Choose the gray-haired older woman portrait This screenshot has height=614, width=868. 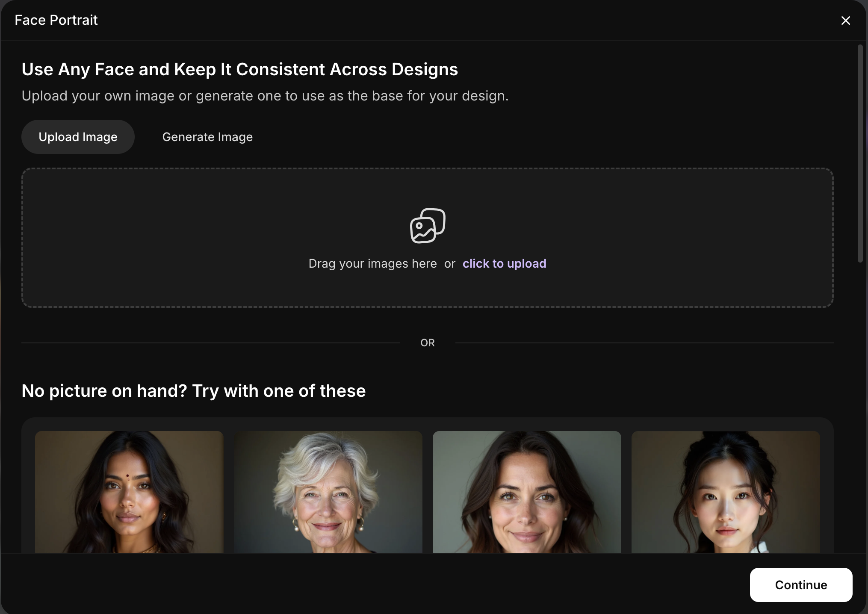click(x=328, y=492)
